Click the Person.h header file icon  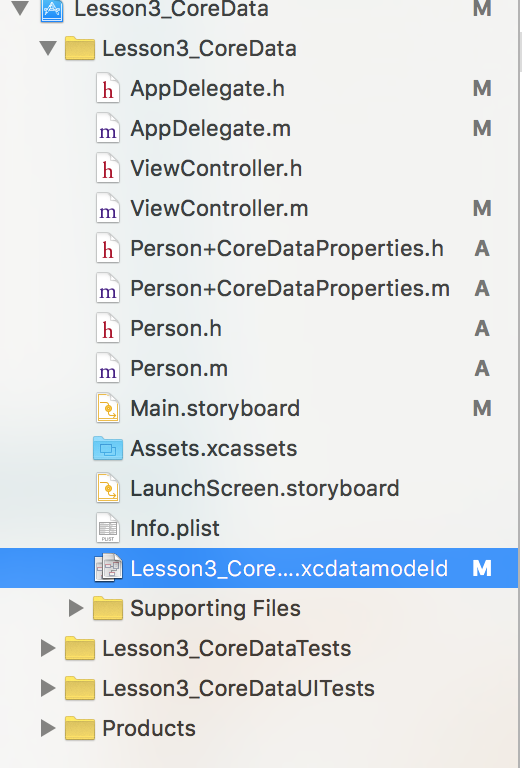(108, 329)
